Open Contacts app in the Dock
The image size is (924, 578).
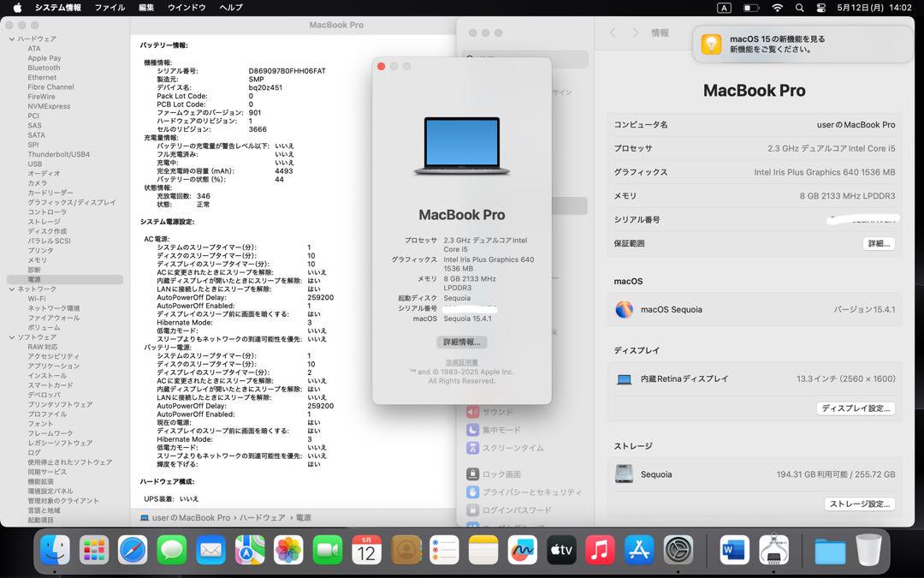coord(406,551)
